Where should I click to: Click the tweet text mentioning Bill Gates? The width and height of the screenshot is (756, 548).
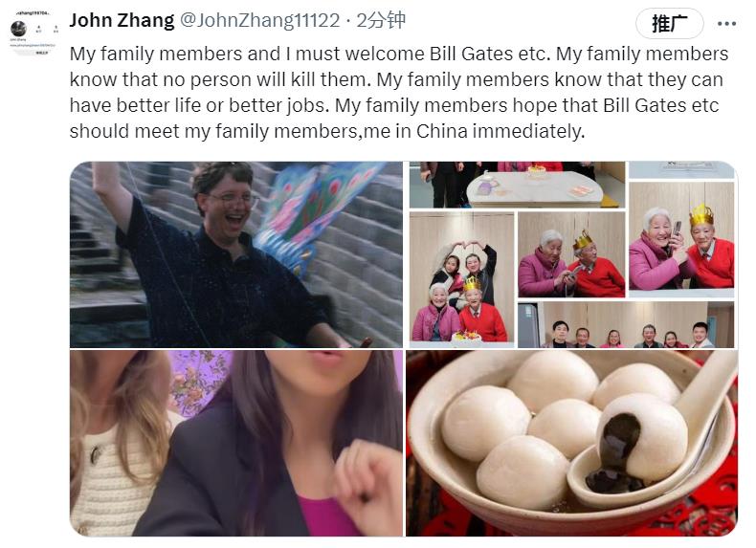click(x=399, y=92)
